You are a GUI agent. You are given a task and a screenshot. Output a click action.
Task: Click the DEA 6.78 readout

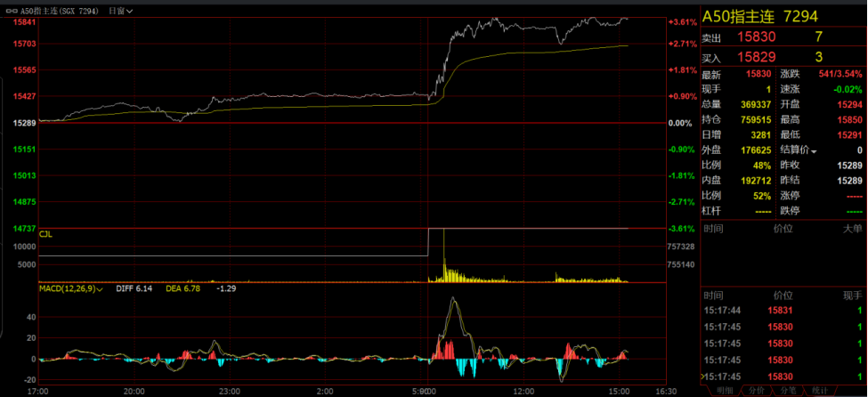coord(183,288)
